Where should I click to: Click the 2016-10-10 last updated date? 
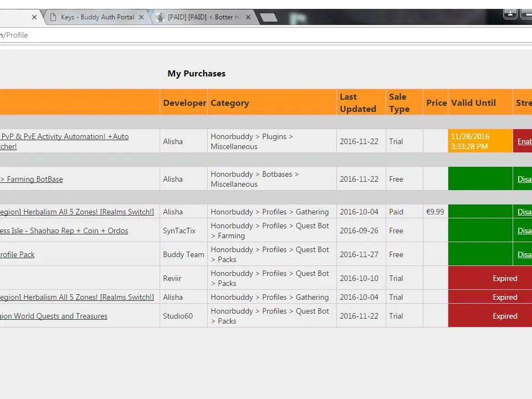tap(359, 278)
